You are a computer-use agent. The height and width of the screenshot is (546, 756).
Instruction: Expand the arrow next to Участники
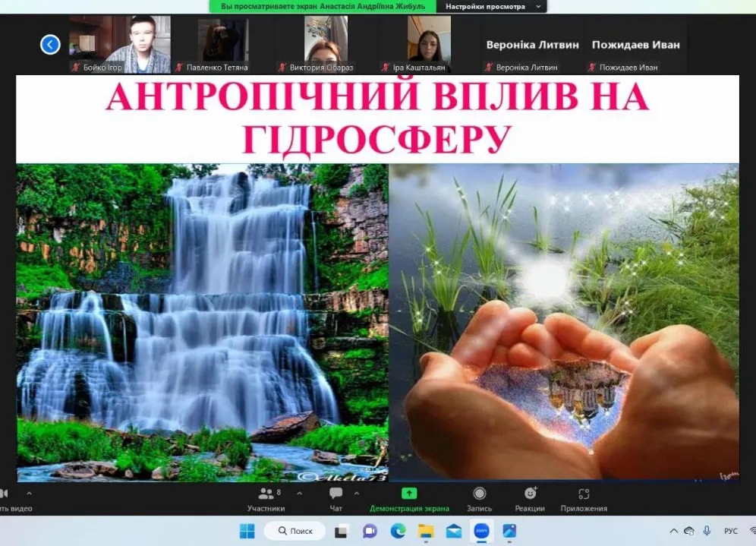pos(299,493)
